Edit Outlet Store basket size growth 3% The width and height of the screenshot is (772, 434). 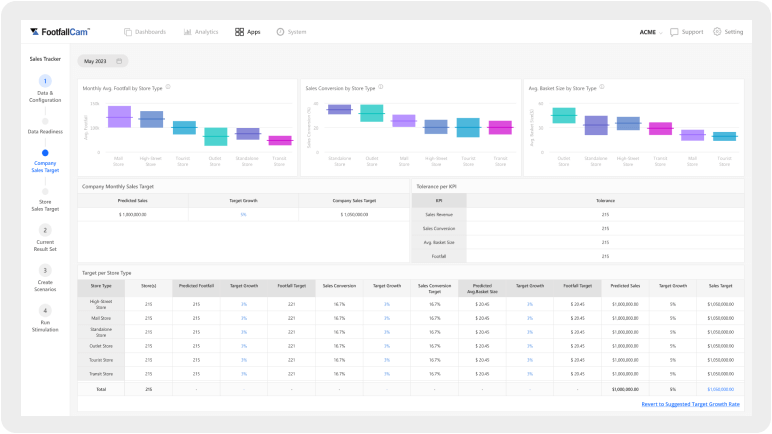coord(530,346)
